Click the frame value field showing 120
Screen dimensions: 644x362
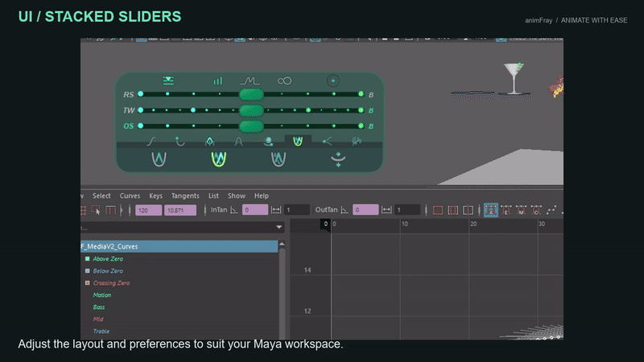pos(148,210)
